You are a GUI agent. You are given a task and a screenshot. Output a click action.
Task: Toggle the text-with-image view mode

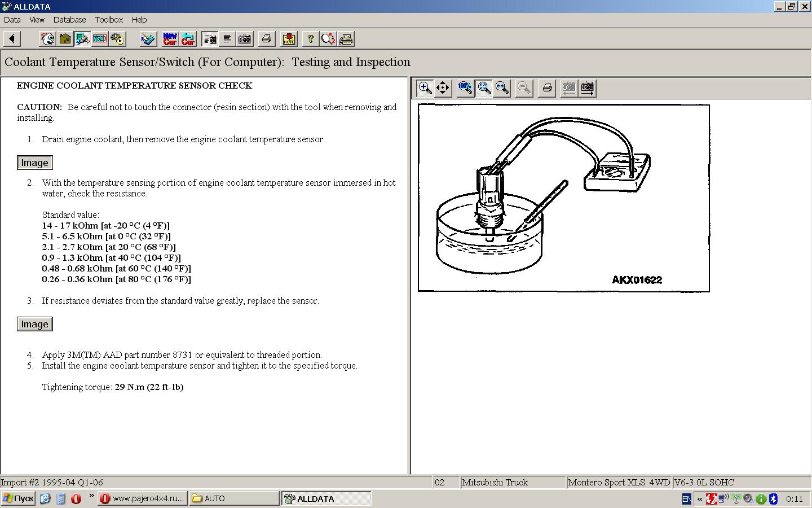click(x=210, y=39)
